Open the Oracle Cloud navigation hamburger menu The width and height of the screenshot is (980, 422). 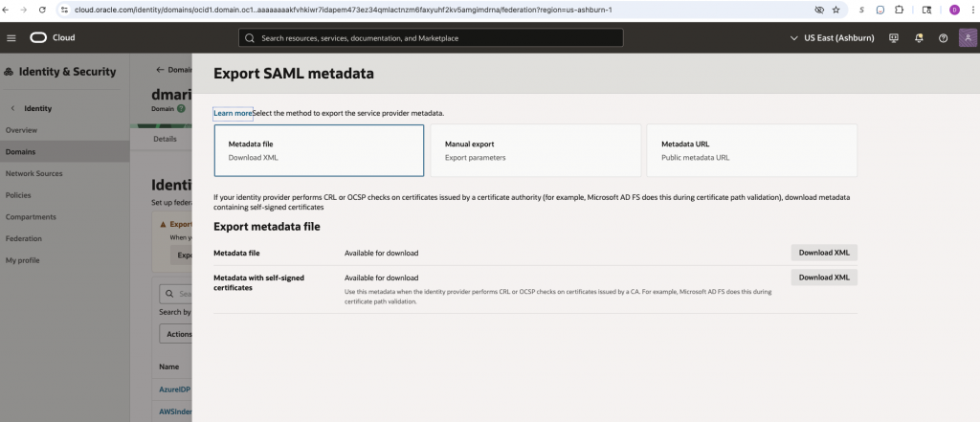click(11, 38)
